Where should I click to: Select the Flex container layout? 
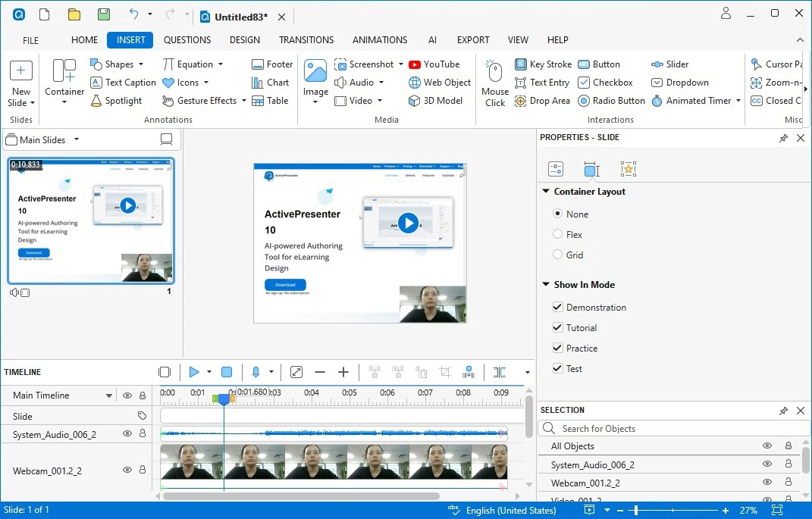tap(558, 235)
